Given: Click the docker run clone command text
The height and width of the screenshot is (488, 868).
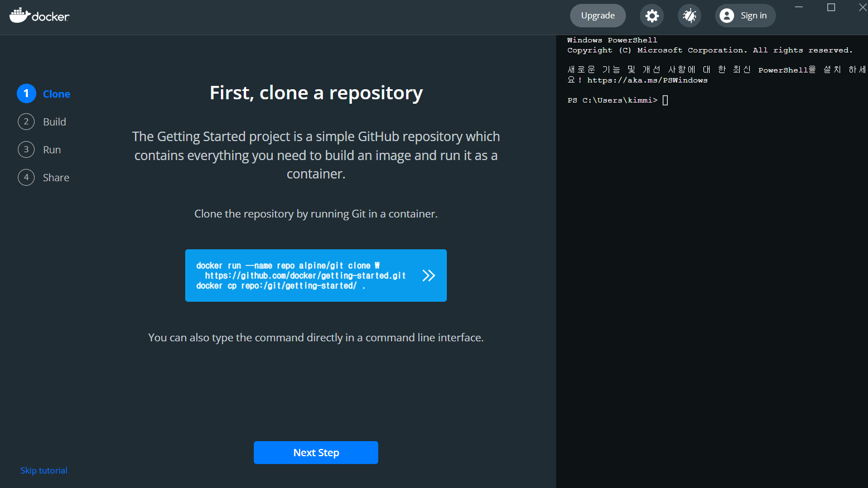Looking at the screenshot, I should click(x=301, y=270).
